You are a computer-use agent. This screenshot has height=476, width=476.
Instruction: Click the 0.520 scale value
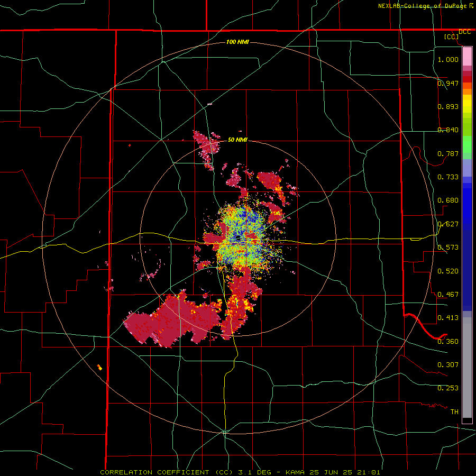click(448, 271)
